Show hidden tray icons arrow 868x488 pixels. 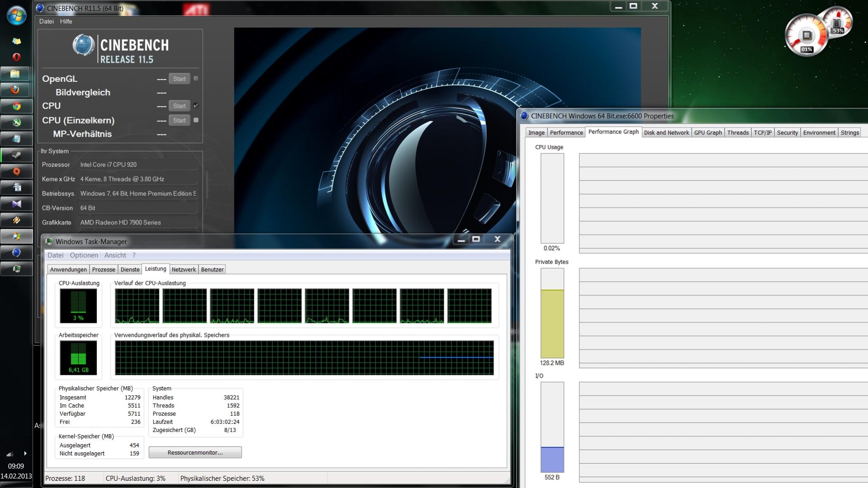tap(25, 453)
